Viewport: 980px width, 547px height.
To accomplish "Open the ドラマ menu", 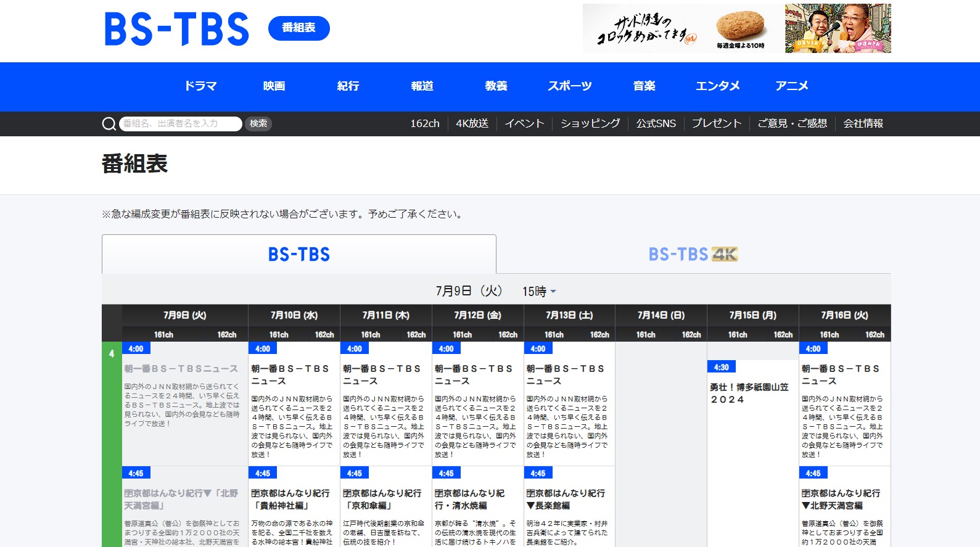I will point(200,86).
